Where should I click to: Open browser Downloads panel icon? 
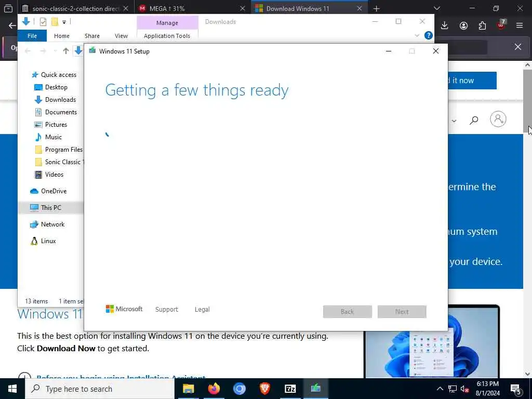(x=445, y=25)
